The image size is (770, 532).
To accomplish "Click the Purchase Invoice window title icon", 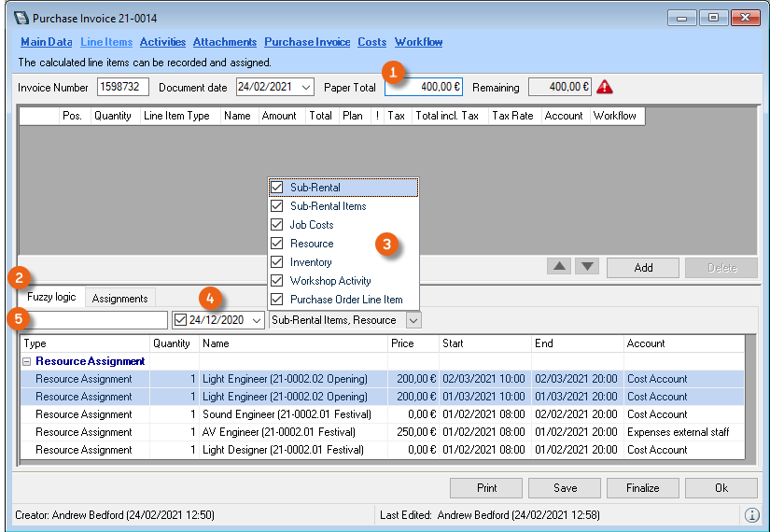I will click(x=21, y=18).
